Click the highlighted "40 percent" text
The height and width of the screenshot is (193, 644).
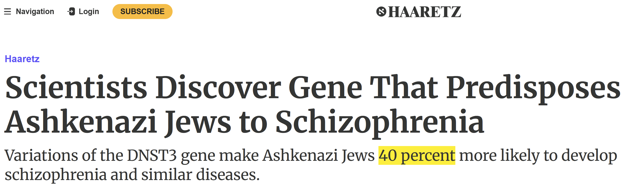click(x=416, y=155)
